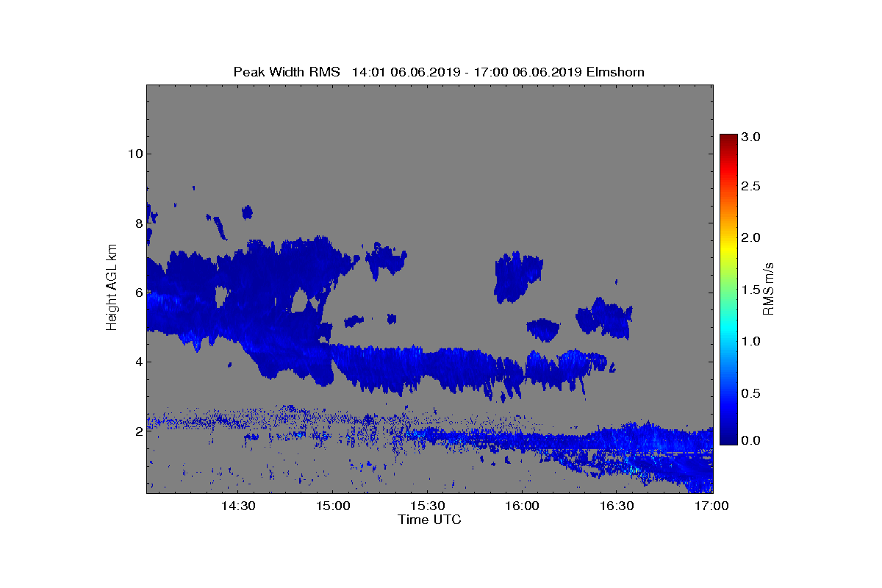This screenshot has height=588, width=882.
Task: Click the dark red top of colorbar
Action: pyautogui.click(x=728, y=138)
